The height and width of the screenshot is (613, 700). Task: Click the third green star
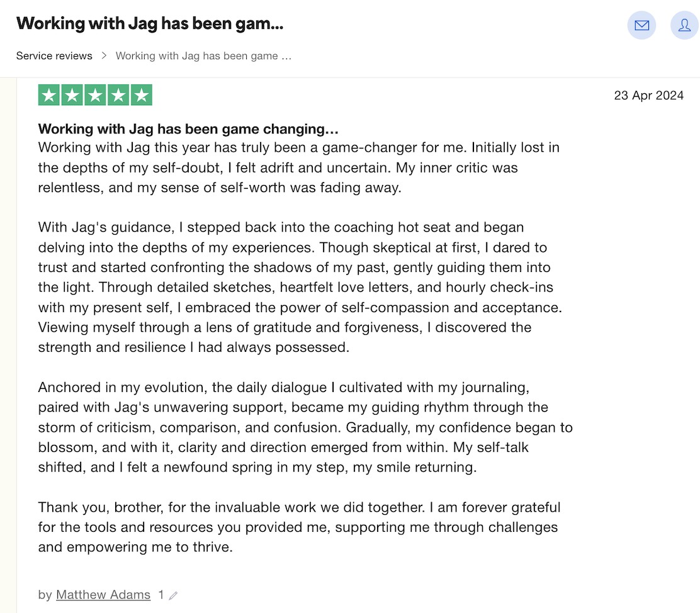click(95, 95)
